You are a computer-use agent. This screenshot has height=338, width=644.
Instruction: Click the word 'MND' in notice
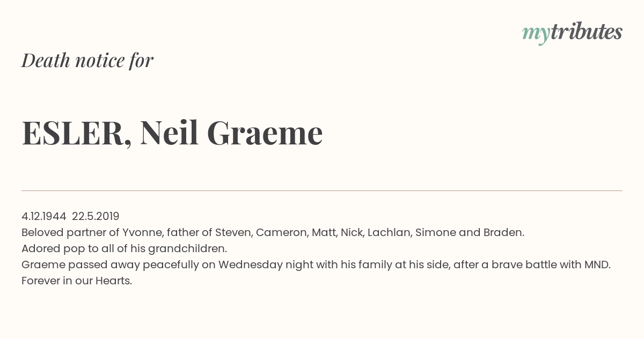[x=597, y=264]
